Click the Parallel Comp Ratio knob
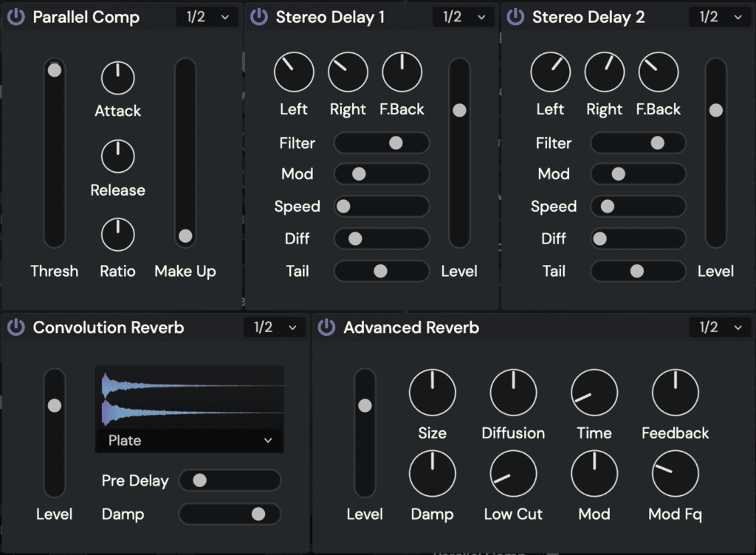The height and width of the screenshot is (555, 756). [x=117, y=235]
